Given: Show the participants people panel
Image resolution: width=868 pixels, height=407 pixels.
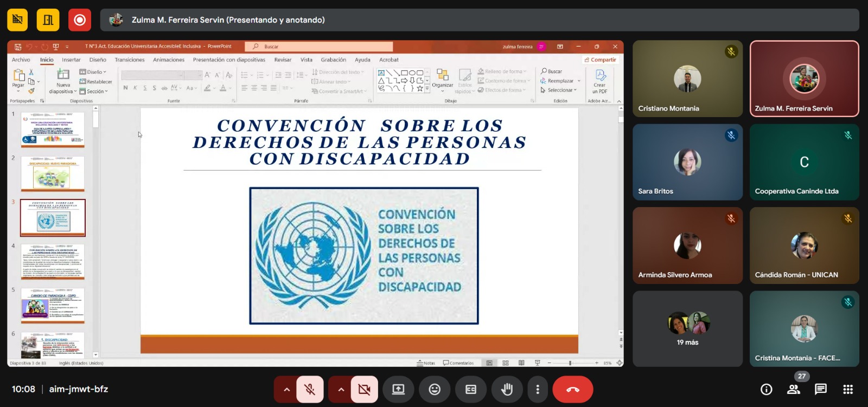Looking at the screenshot, I should pyautogui.click(x=794, y=389).
